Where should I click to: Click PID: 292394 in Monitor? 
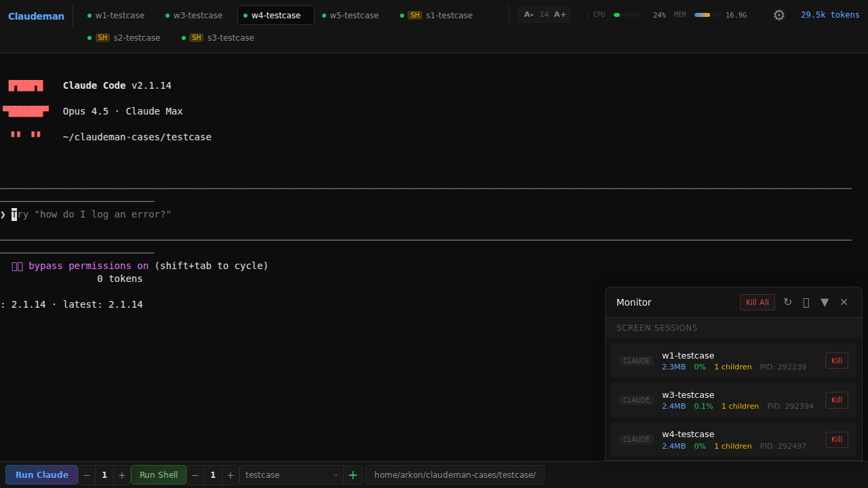click(x=791, y=407)
